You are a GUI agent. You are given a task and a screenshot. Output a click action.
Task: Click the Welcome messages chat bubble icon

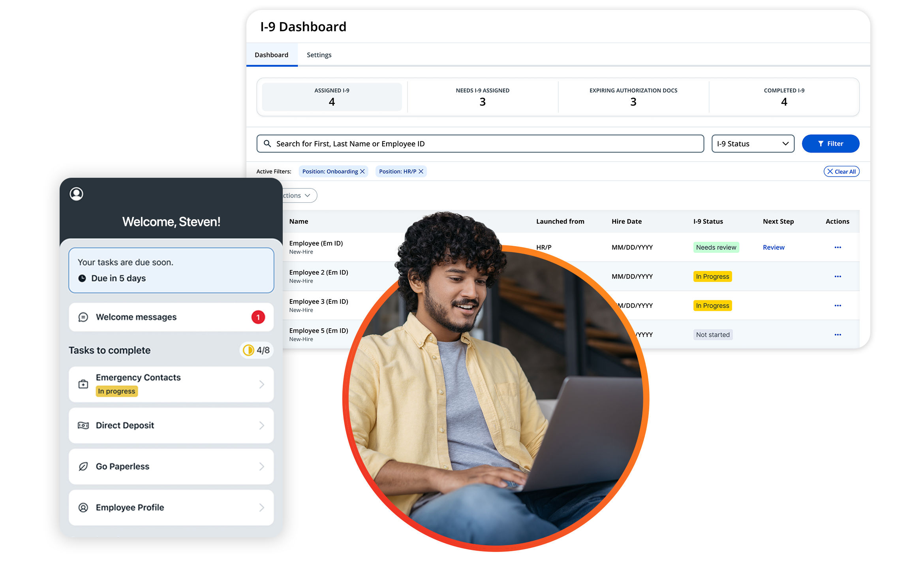[83, 317]
